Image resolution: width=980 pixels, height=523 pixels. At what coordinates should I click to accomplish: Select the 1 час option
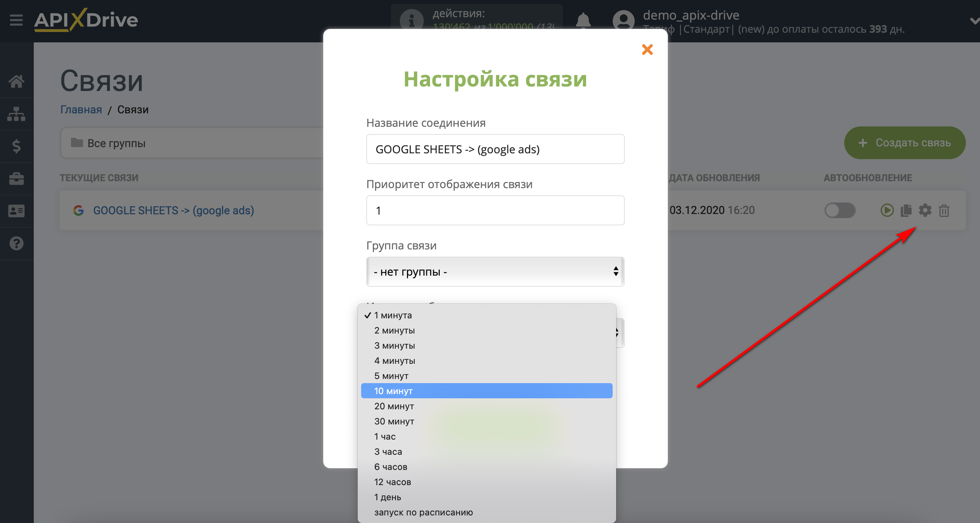487,437
